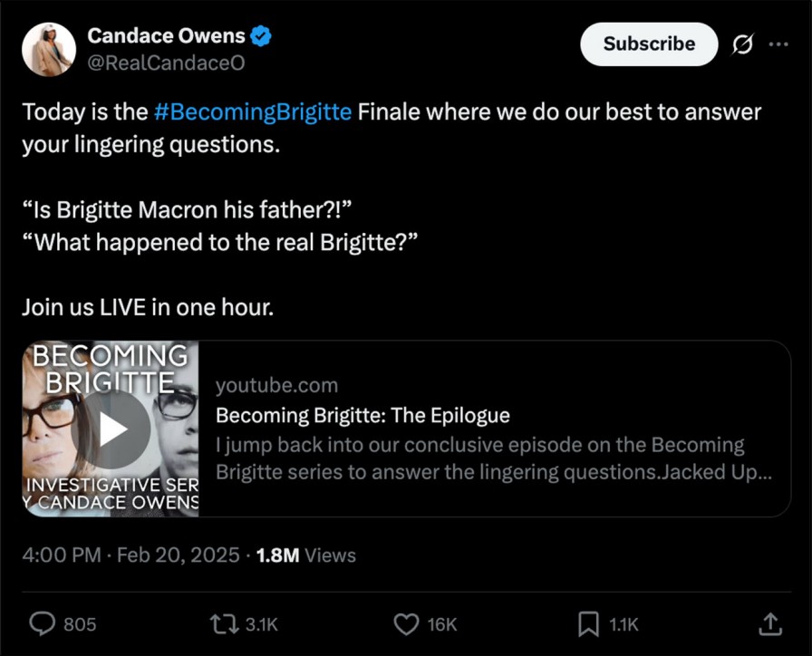This screenshot has height=656, width=812.
Task: Open Candace Owens profile picture
Action: [x=48, y=49]
